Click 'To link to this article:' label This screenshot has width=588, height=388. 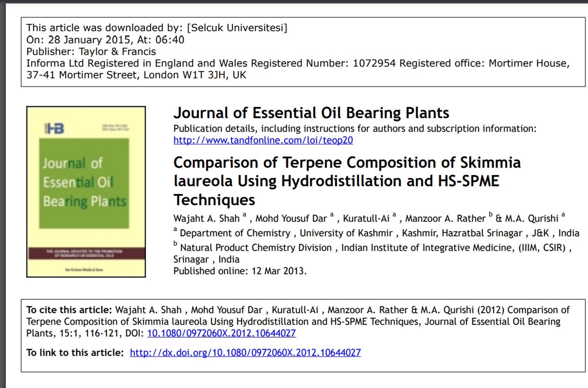[75, 353]
